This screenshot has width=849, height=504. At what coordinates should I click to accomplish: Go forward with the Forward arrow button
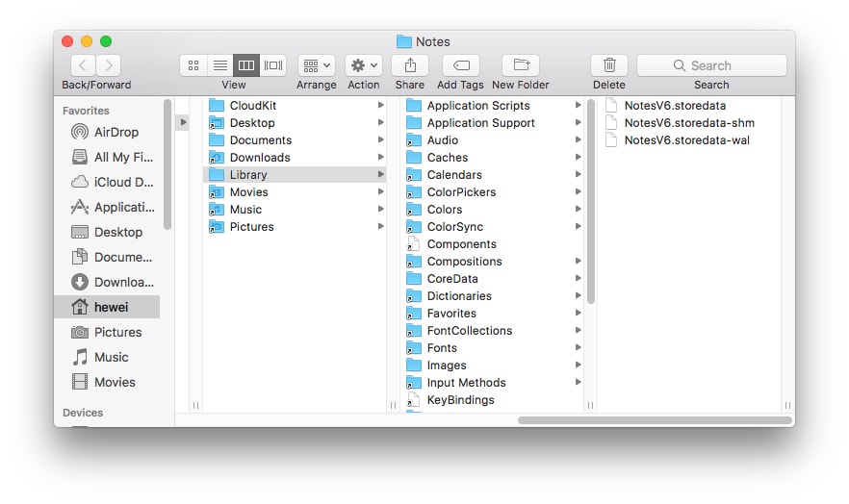[108, 65]
